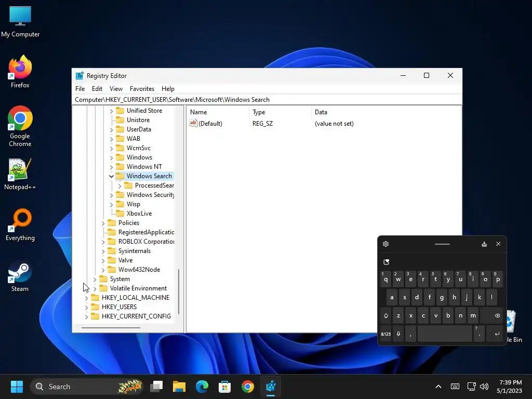Tap the Shift key on touch keyboard
532x399 pixels.
pos(386,315)
